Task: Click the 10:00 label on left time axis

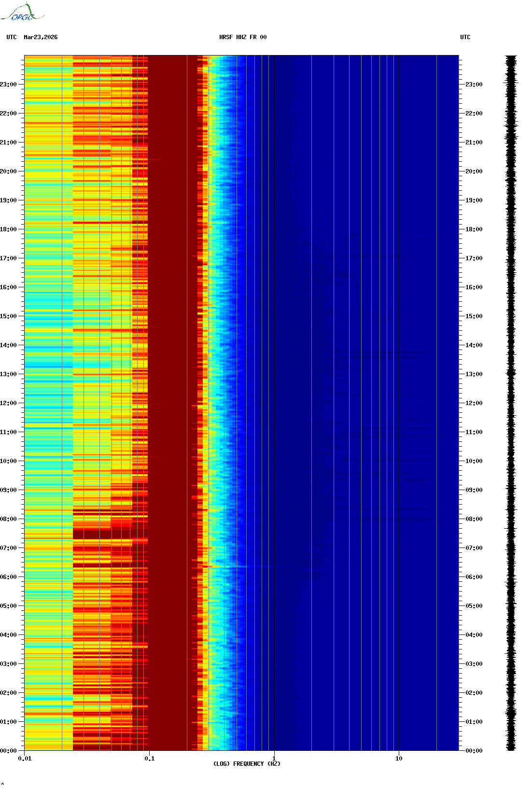Action: coord(8,461)
